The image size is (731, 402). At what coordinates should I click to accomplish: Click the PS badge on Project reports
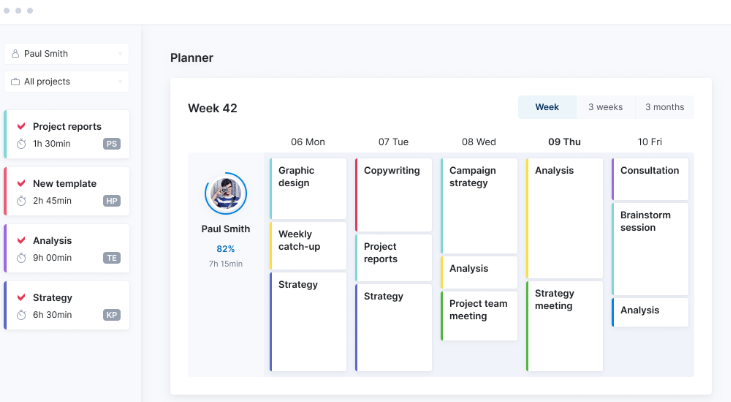112,144
